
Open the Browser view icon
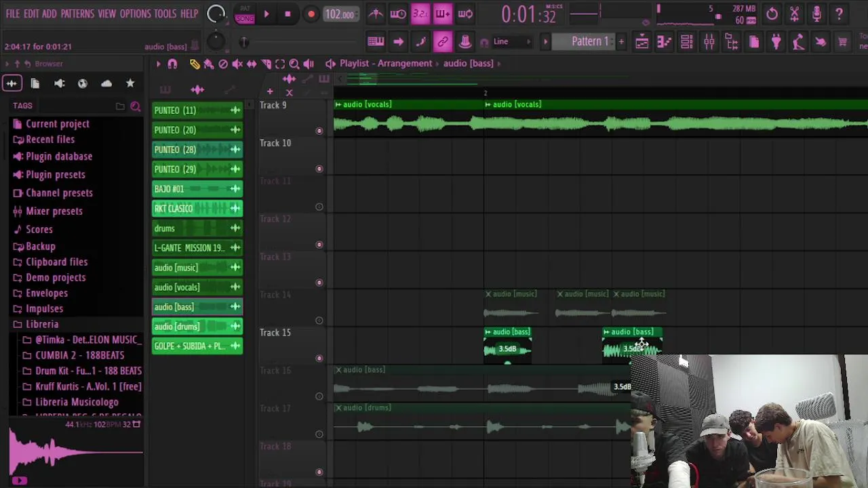731,43
